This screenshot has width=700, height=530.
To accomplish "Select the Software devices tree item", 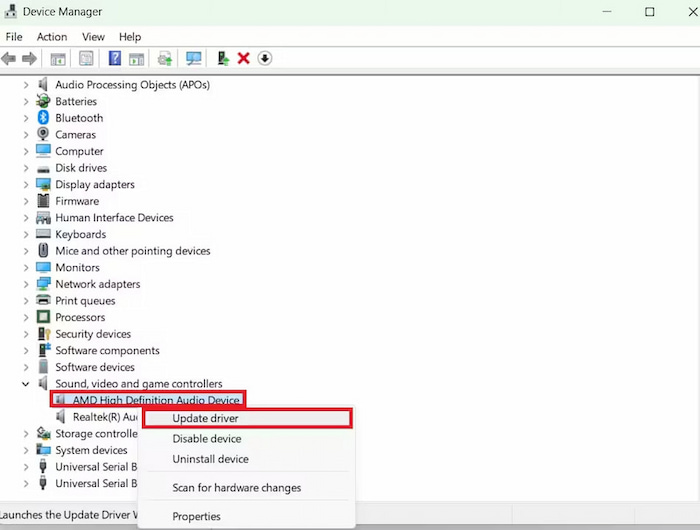I will [95, 367].
